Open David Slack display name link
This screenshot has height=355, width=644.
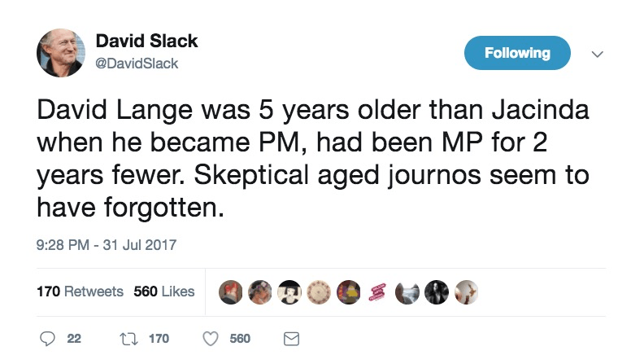click(146, 41)
